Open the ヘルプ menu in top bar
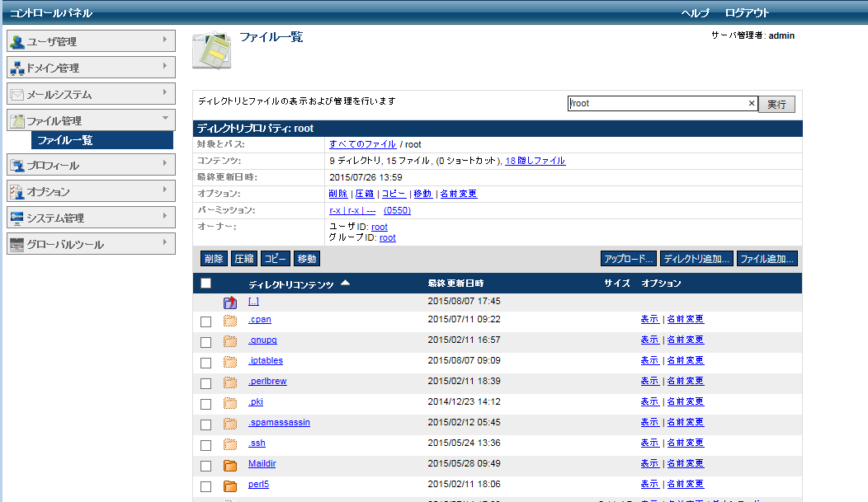The width and height of the screenshot is (868, 502). (x=696, y=12)
